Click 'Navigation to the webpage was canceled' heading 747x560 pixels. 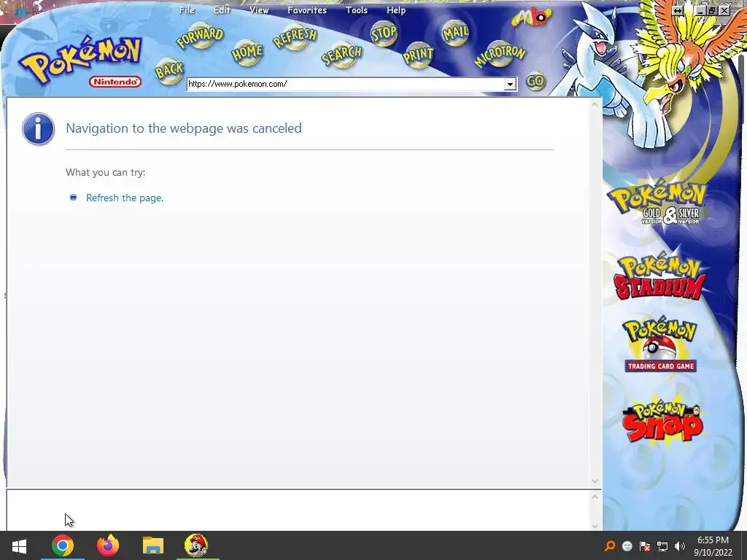183,128
